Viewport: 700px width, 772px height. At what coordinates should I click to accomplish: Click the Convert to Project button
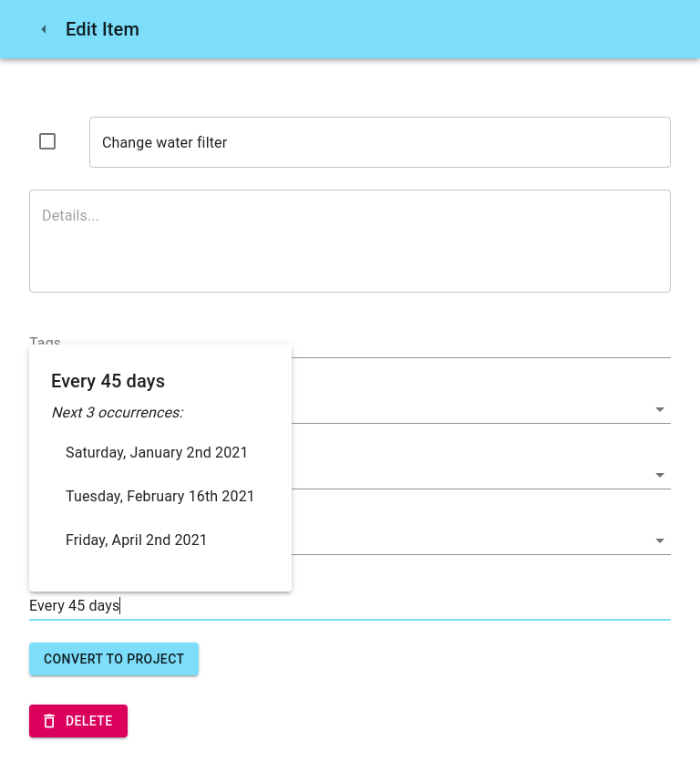pyautogui.click(x=114, y=659)
